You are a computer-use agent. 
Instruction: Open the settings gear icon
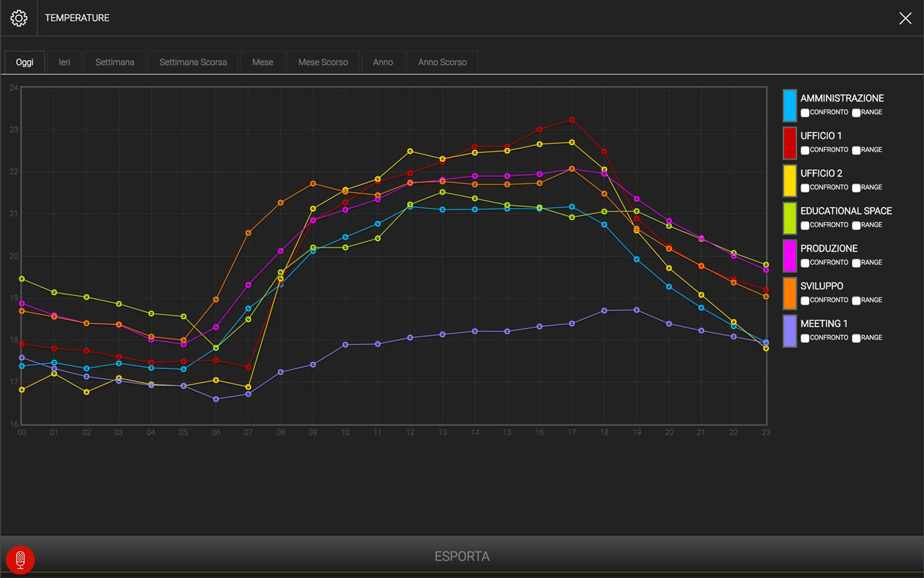point(18,18)
